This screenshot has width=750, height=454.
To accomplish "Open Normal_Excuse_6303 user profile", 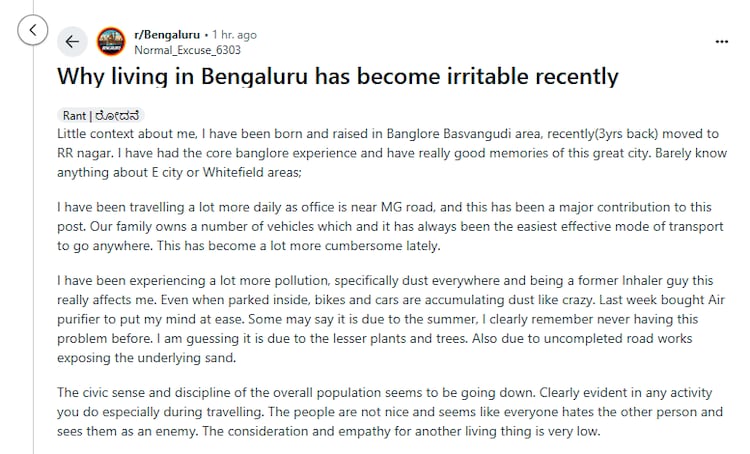I will pos(185,49).
